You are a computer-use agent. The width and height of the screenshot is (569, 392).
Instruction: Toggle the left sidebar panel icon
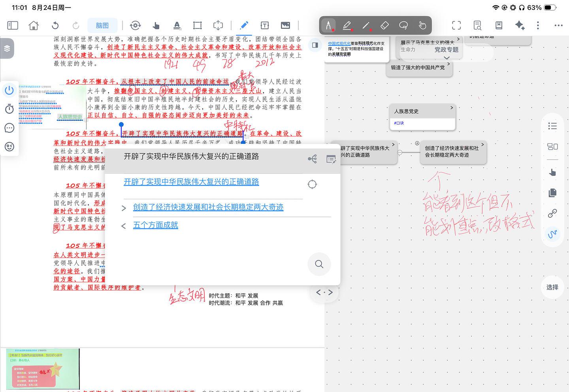tap(13, 25)
